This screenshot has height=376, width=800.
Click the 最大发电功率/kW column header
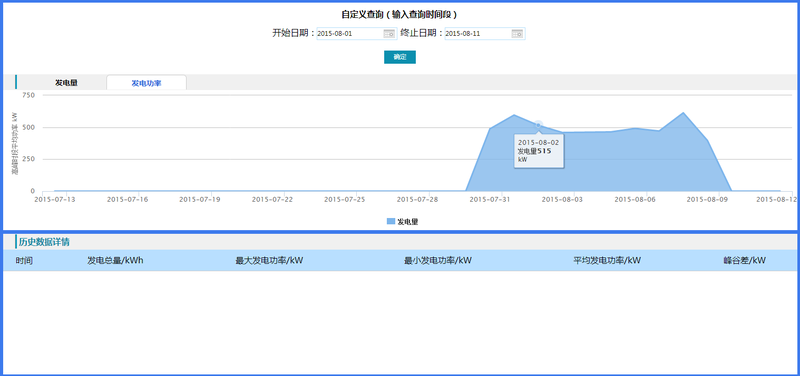coord(269,261)
